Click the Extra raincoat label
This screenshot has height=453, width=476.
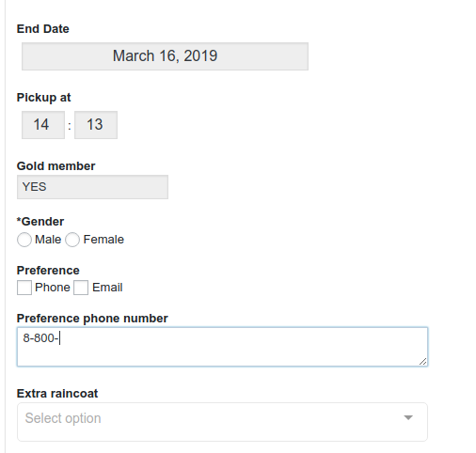click(57, 394)
